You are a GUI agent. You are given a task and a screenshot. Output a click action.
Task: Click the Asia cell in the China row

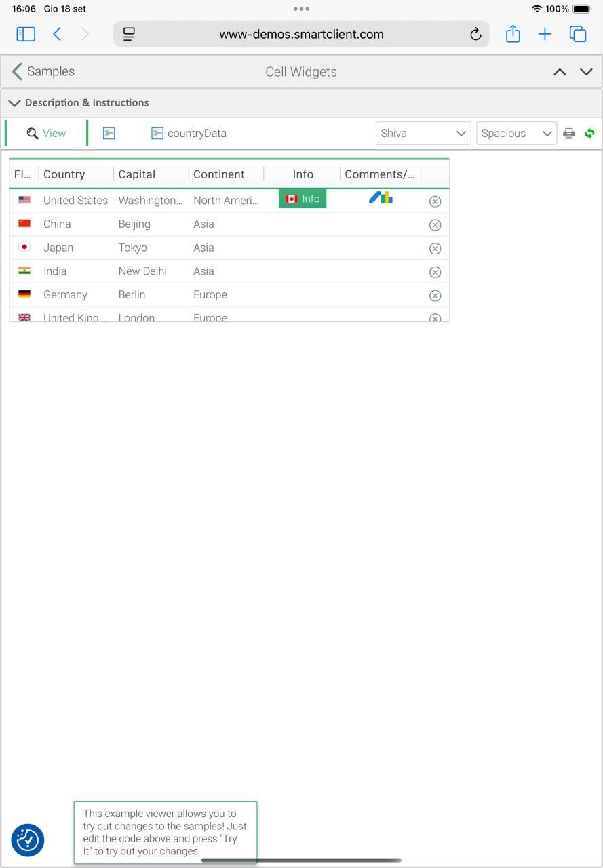click(x=226, y=224)
